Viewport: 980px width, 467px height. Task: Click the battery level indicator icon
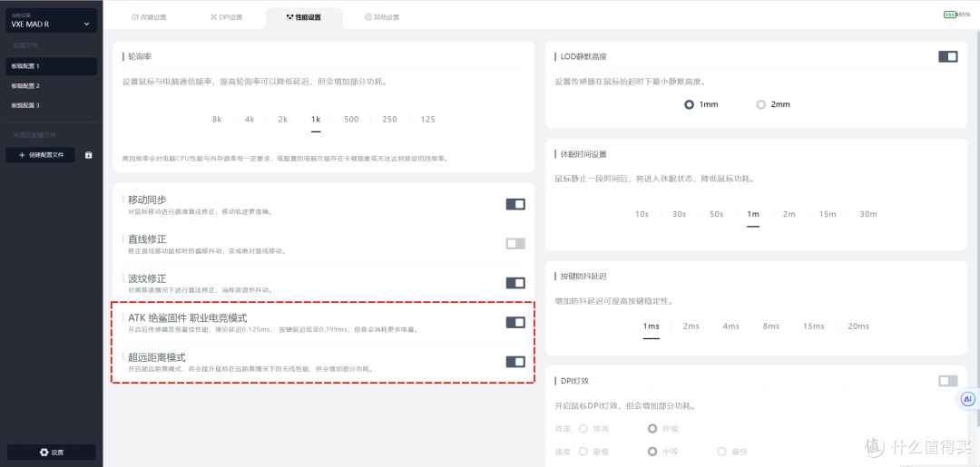coord(950,14)
